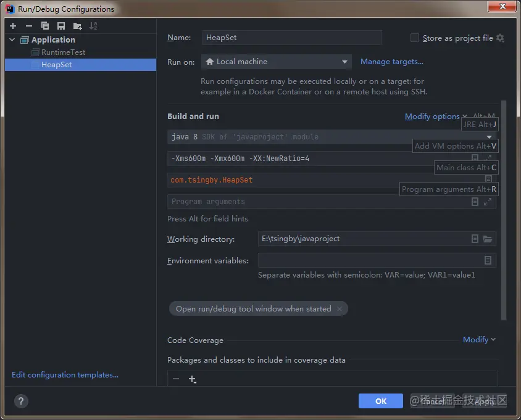Viewport: 521px width, 420px height.
Task: Edit the Name field containing HeapSet
Action: coord(292,38)
